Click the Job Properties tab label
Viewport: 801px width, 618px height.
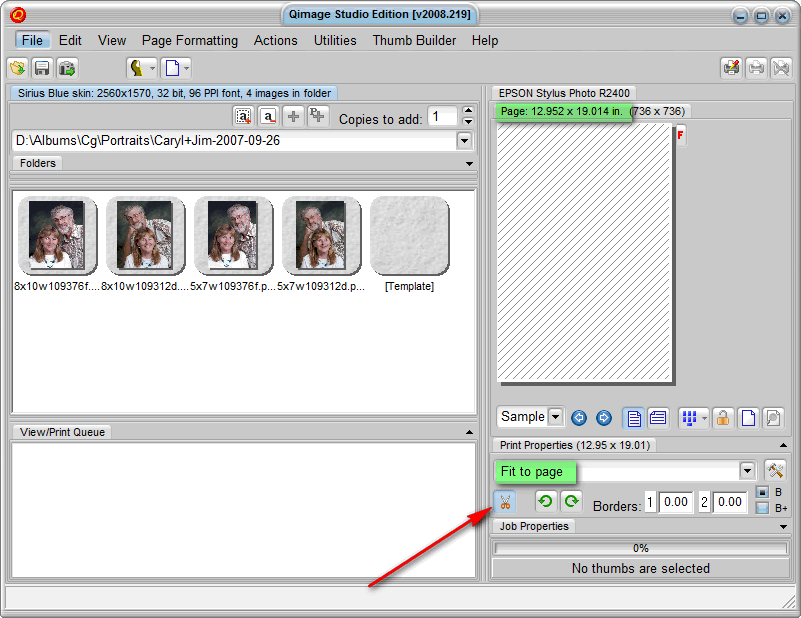point(534,526)
